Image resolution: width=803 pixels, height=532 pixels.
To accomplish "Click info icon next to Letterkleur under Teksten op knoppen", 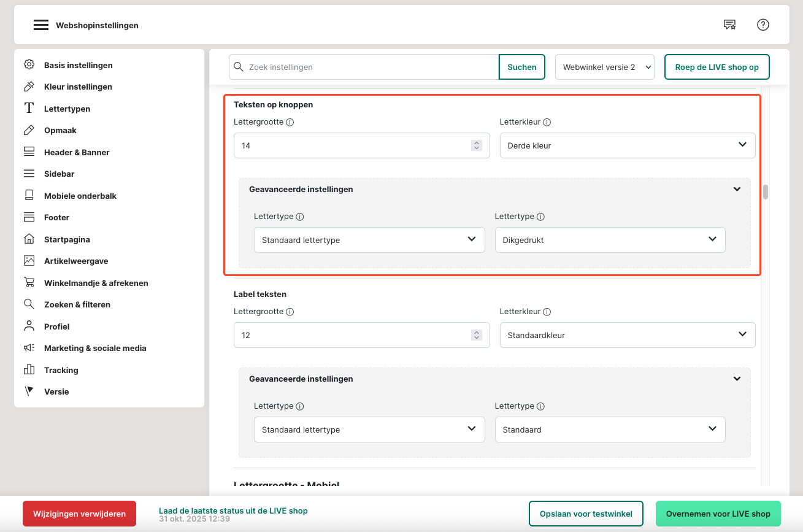I will (547, 122).
